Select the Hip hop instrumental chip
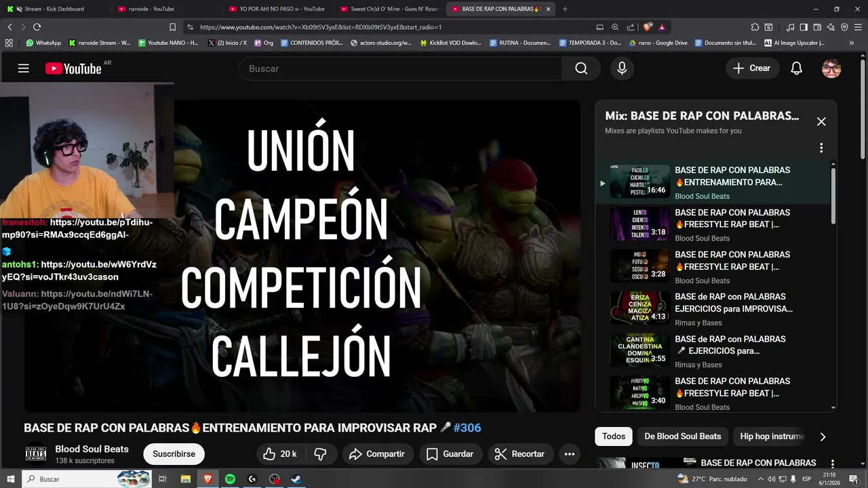The height and width of the screenshot is (488, 868). [x=772, y=436]
